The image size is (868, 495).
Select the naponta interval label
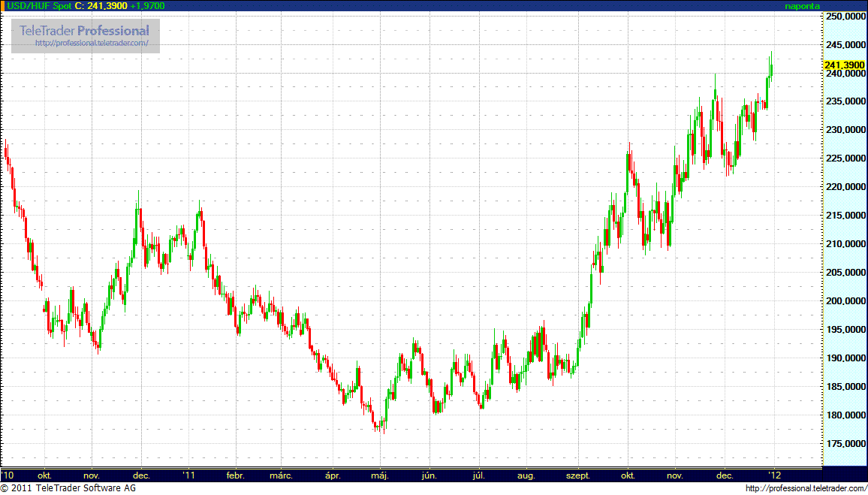point(803,5)
